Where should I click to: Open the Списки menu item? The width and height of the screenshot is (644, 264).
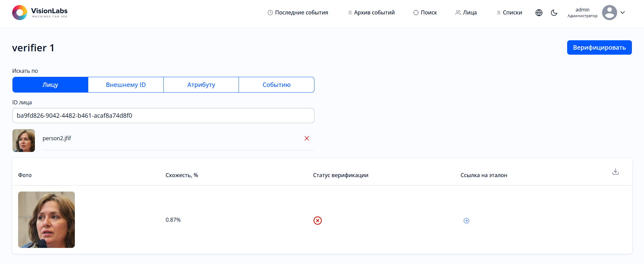[509, 13]
